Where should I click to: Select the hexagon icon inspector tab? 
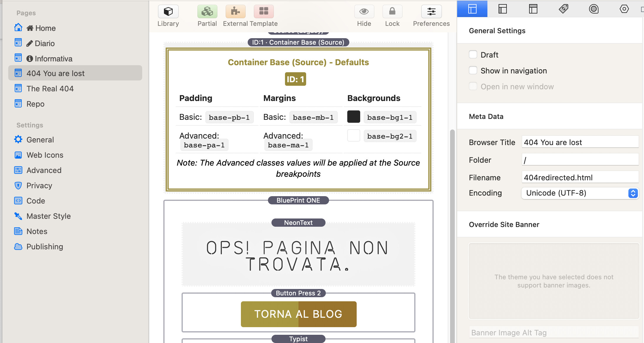tap(624, 9)
